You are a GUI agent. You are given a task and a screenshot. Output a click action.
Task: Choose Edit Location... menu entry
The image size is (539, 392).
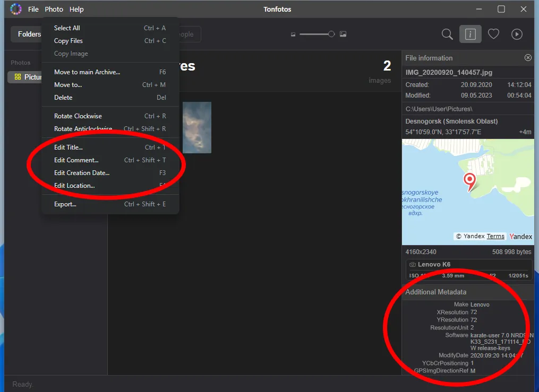click(x=110, y=185)
